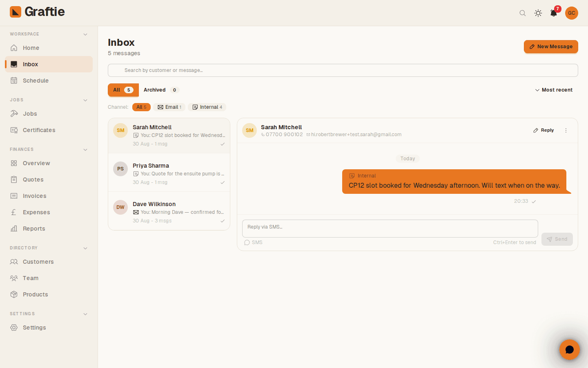Image resolution: width=588 pixels, height=368 pixels.
Task: Open the GC user avatar menu
Action: [x=572, y=13]
